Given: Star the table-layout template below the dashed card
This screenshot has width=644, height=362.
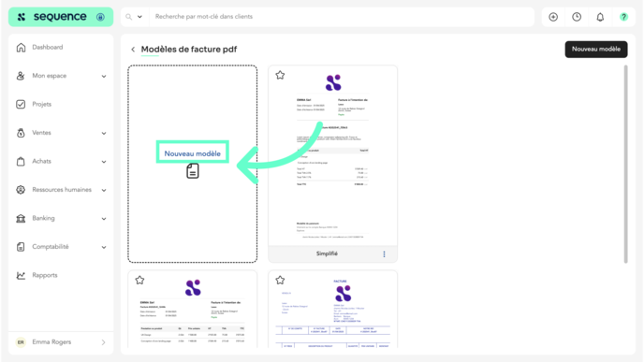Looking at the screenshot, I should tap(139, 281).
